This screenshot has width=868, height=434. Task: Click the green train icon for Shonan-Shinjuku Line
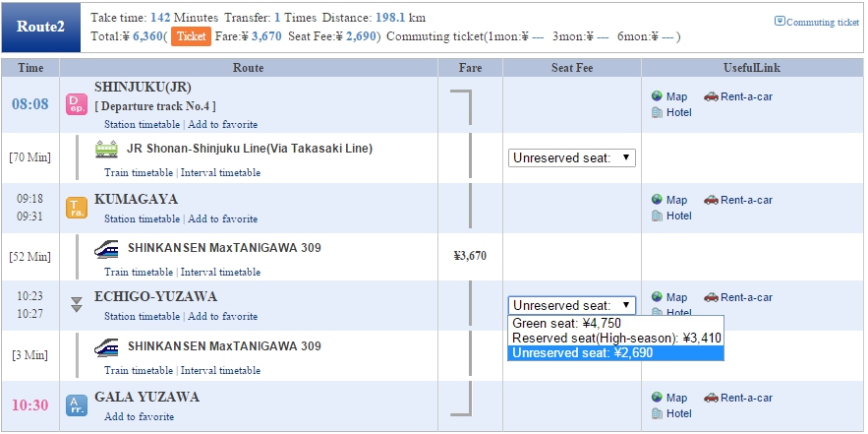pos(106,150)
